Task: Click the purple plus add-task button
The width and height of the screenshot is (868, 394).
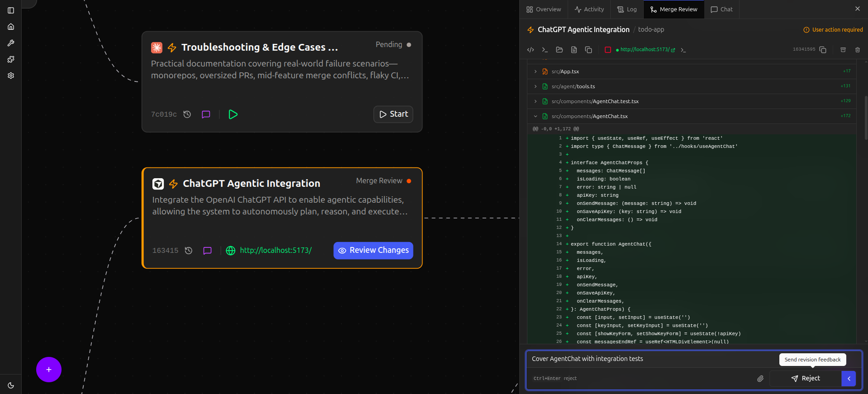Action: coord(49,370)
